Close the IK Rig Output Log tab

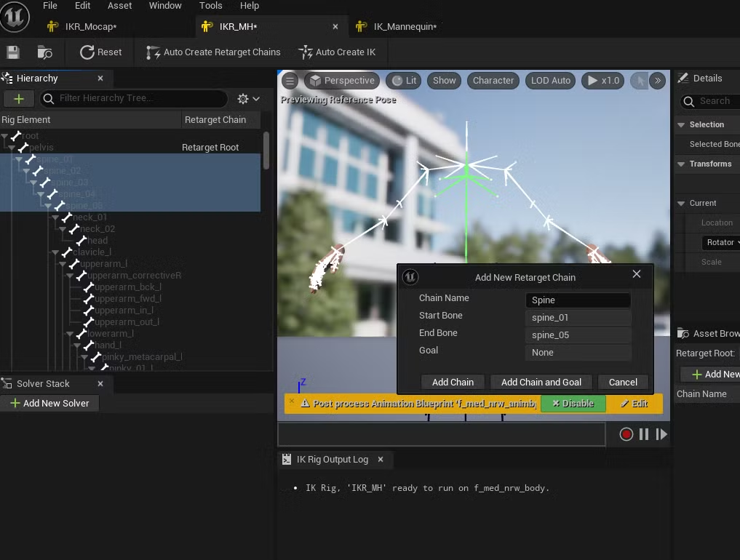381,459
